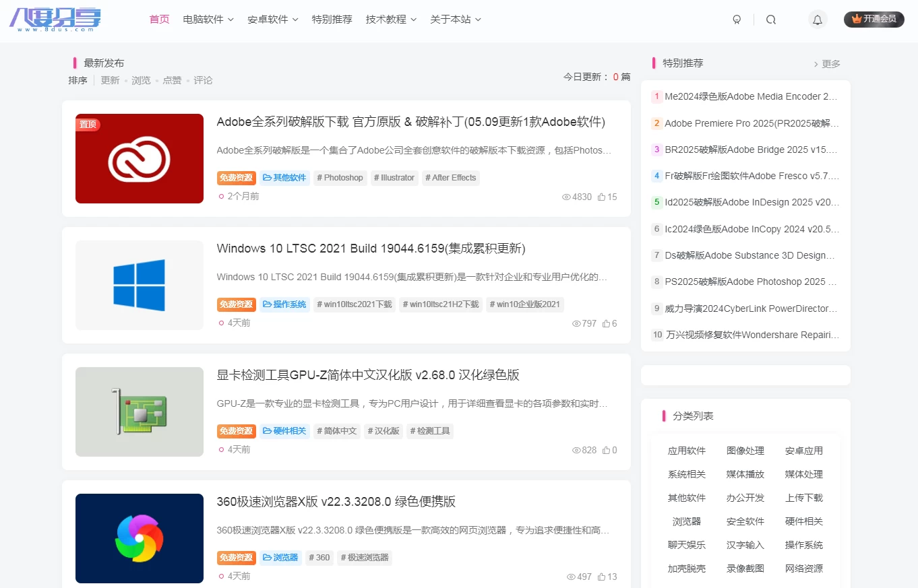Click thumbs-up icon on Adobe post
The width and height of the screenshot is (918, 588).
601,197
